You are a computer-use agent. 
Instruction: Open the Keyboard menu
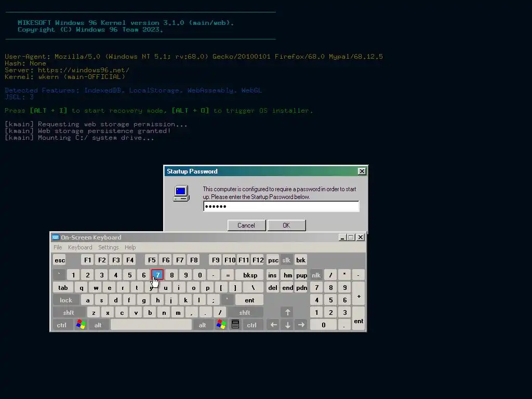pos(80,247)
